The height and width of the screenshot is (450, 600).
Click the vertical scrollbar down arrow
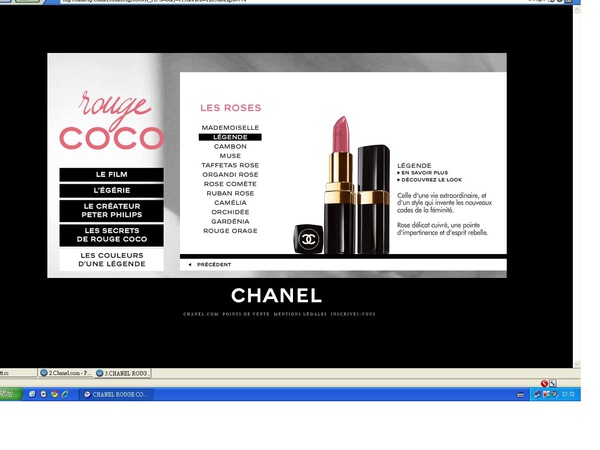[x=577, y=364]
